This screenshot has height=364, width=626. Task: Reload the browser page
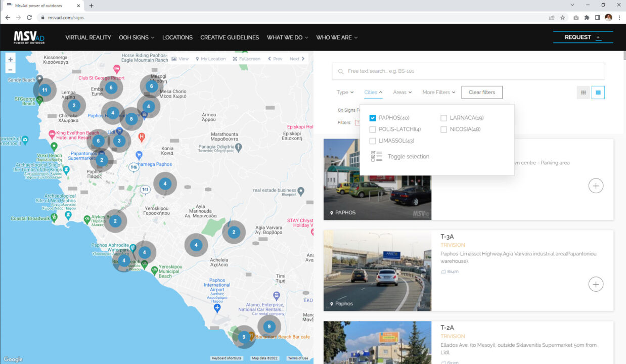[29, 17]
